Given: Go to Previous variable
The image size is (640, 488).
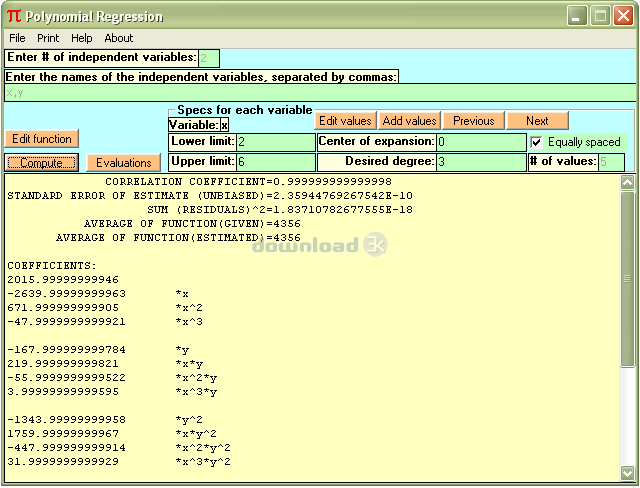Looking at the screenshot, I should [x=473, y=121].
